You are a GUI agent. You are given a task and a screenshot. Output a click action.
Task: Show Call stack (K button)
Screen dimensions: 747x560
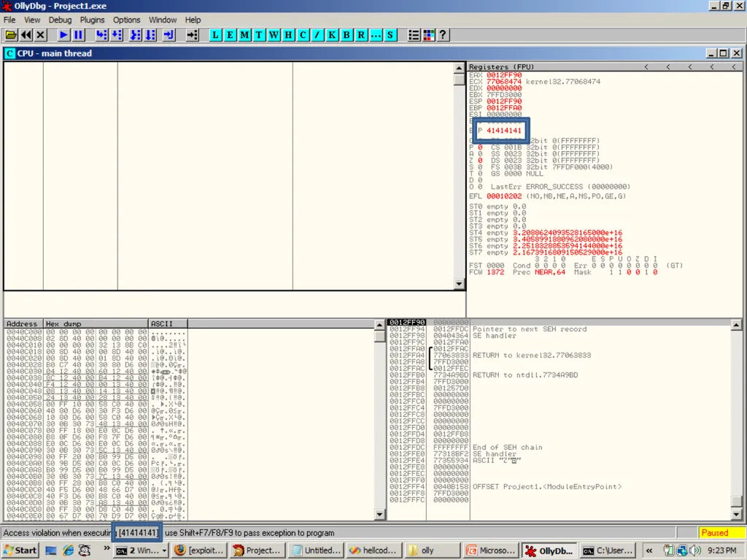tap(332, 35)
